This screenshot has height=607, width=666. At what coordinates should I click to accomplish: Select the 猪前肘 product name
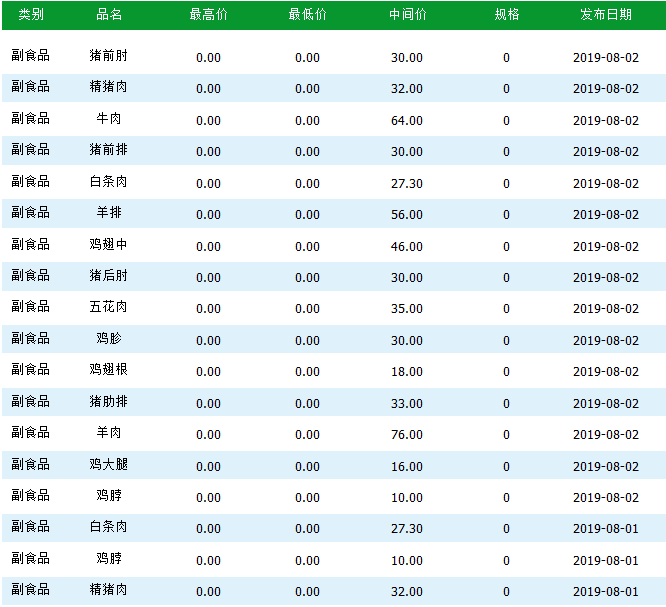[108, 56]
